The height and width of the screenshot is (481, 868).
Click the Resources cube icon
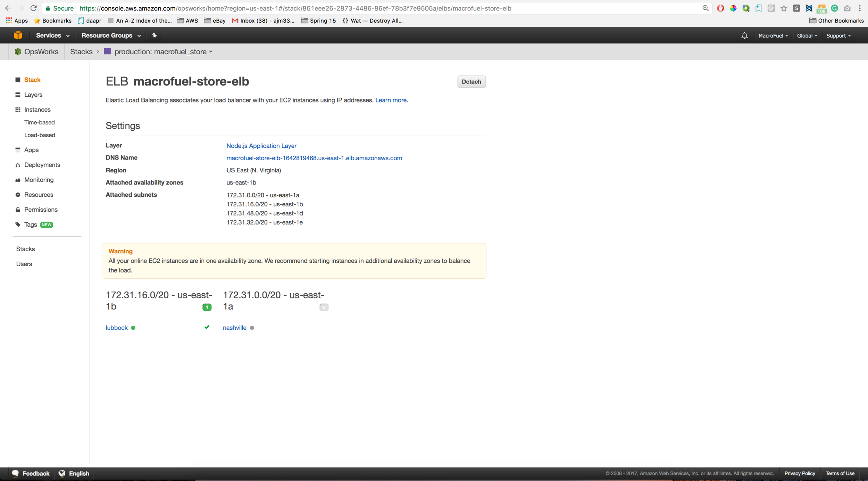18,195
